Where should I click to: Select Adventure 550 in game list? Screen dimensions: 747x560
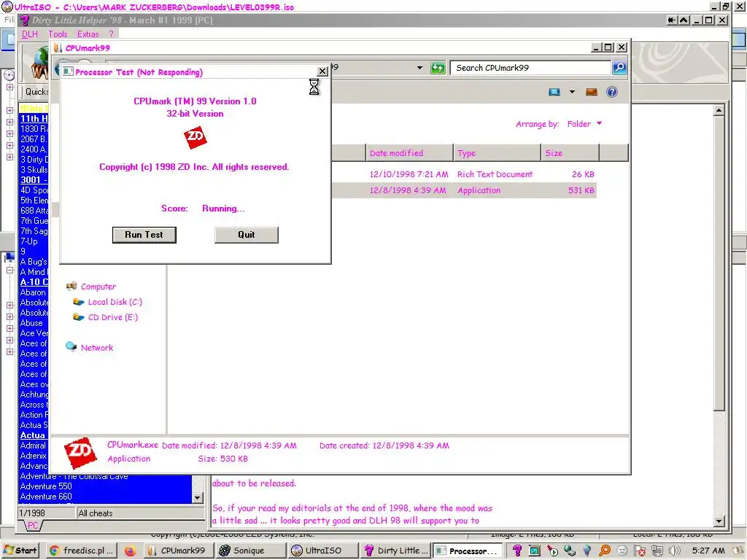(x=46, y=486)
